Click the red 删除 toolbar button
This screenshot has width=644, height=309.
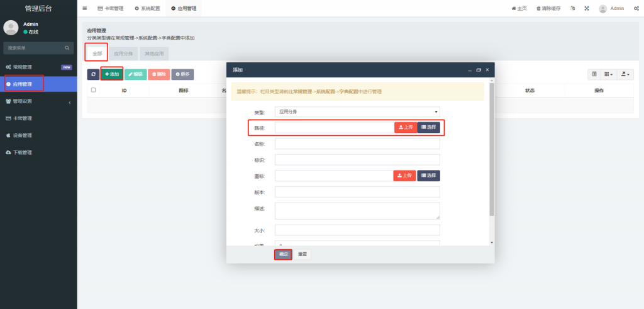[x=159, y=74]
